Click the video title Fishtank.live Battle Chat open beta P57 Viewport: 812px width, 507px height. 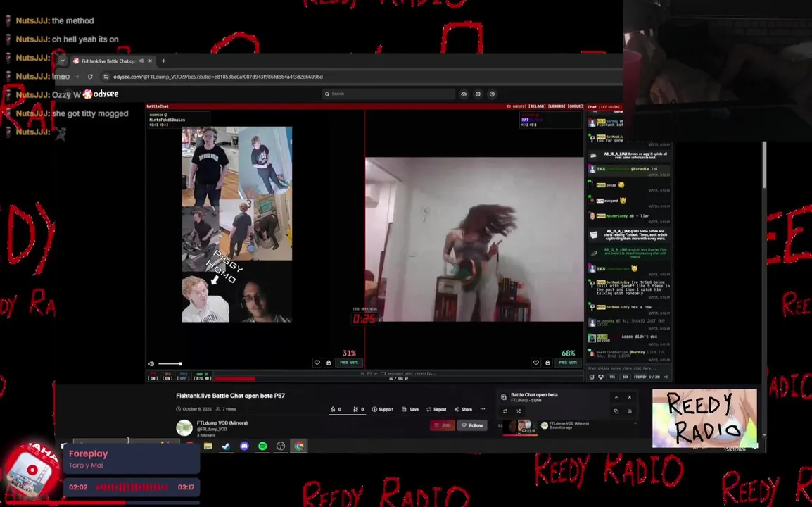(x=231, y=396)
